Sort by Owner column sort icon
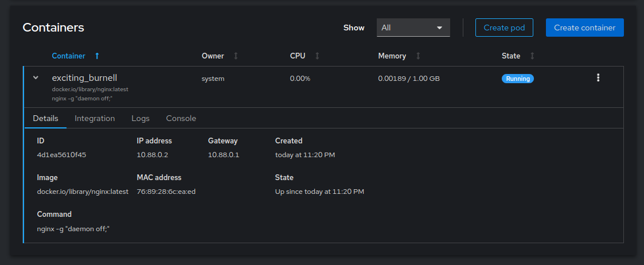644x265 pixels. (x=236, y=56)
